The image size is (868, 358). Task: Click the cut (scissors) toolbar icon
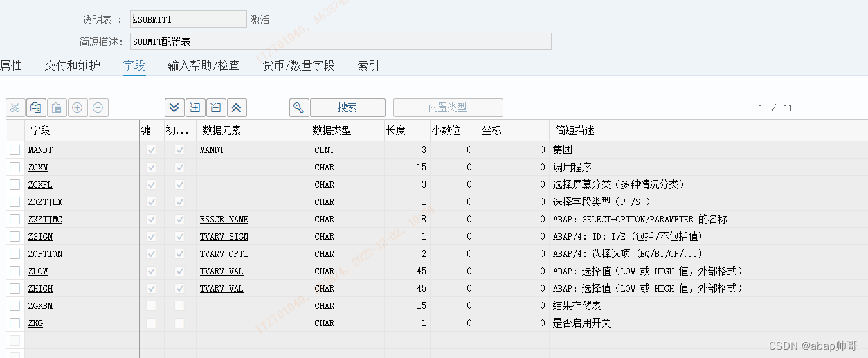15,107
